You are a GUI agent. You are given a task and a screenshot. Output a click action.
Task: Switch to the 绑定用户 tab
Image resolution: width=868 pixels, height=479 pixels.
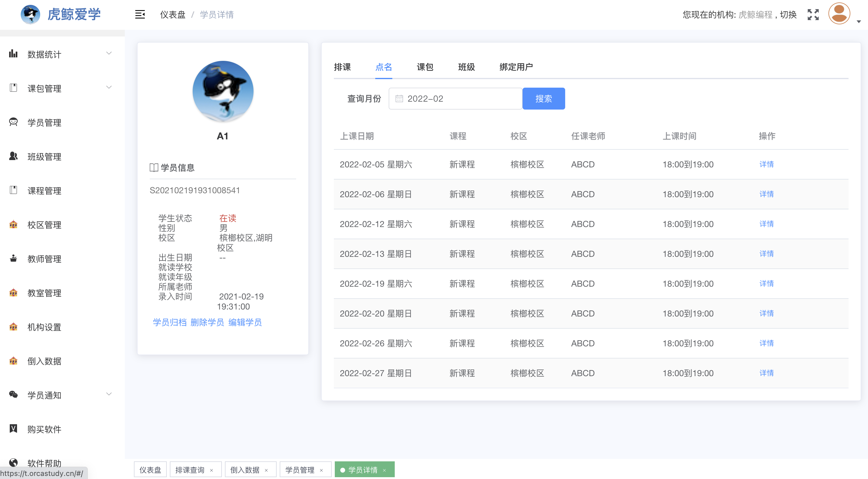[516, 67]
